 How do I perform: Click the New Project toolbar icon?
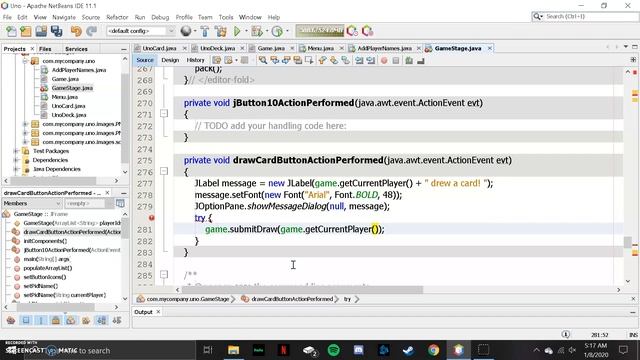click(x=26, y=31)
